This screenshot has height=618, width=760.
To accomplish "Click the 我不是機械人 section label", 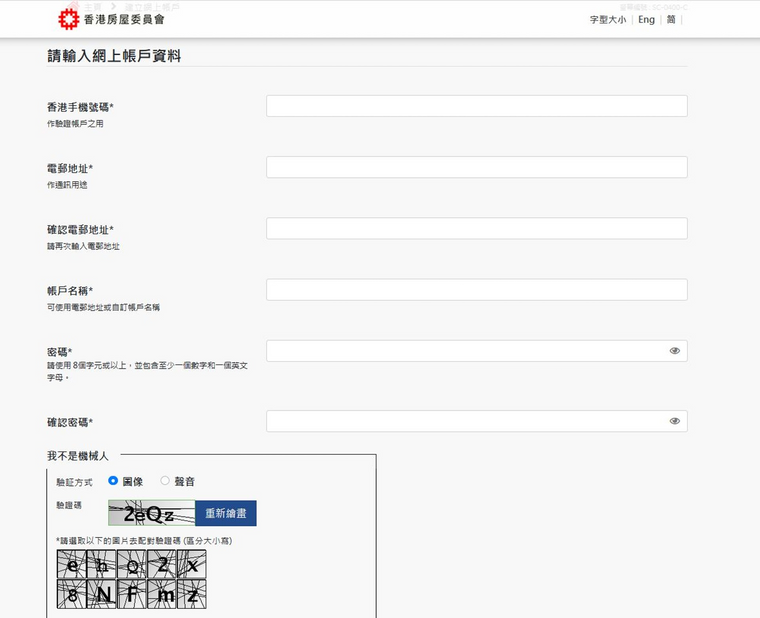I will [78, 456].
